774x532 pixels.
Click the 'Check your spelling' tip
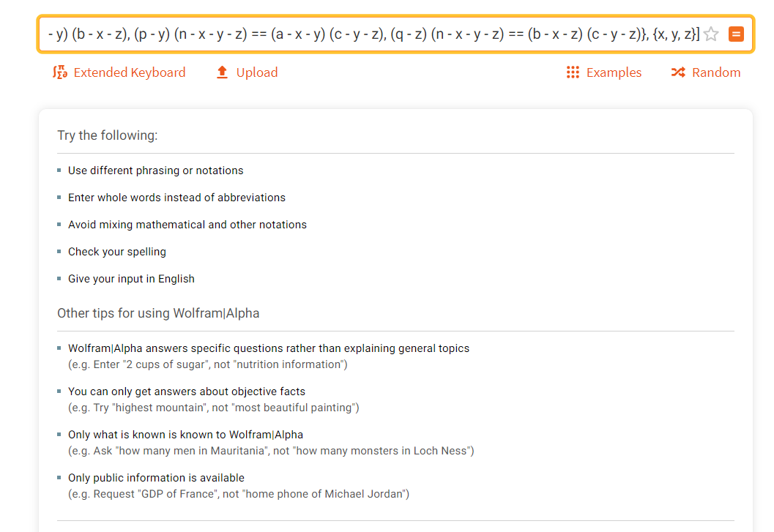(x=117, y=252)
